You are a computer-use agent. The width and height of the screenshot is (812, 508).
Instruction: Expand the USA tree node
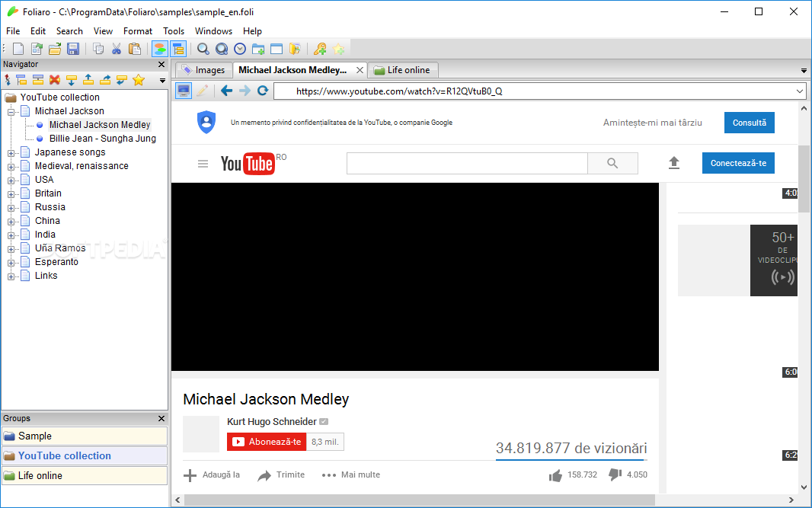(11, 181)
